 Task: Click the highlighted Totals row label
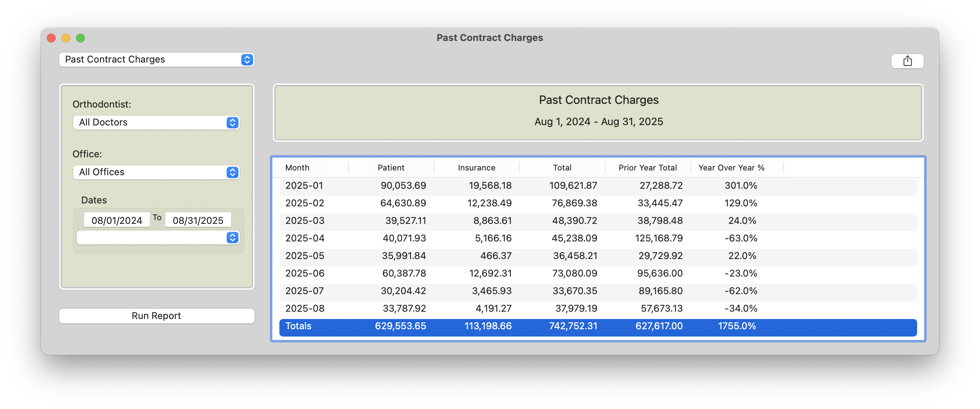(298, 326)
